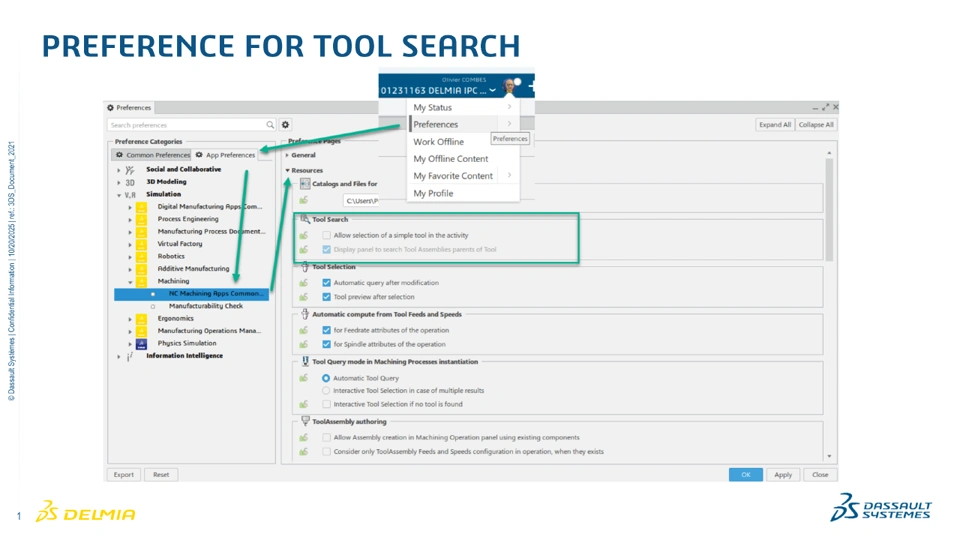Click the ToolAssembly authoring section icon
This screenshot has width=960, height=540.
[305, 421]
